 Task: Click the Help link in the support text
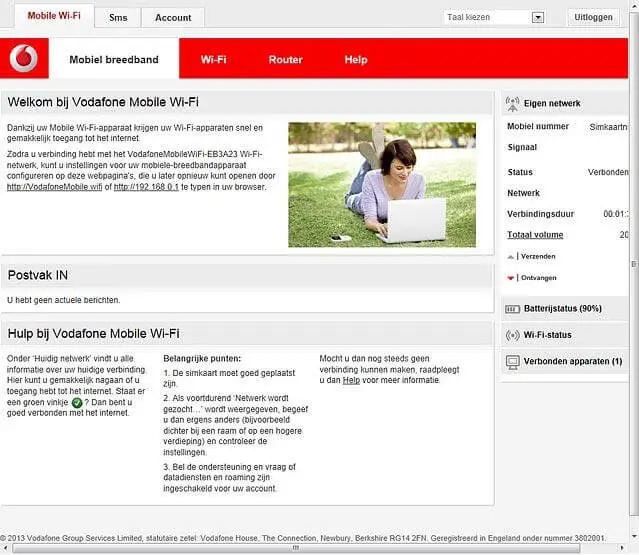tap(351, 380)
